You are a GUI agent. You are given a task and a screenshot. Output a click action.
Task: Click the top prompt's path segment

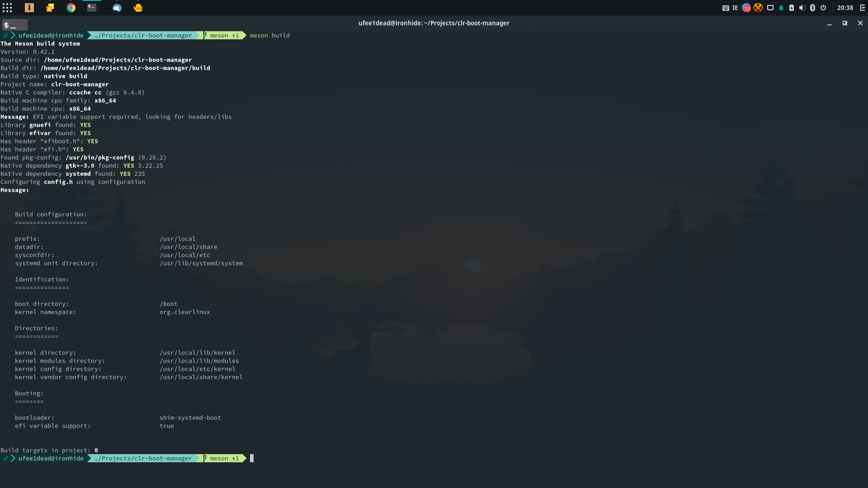click(x=143, y=35)
